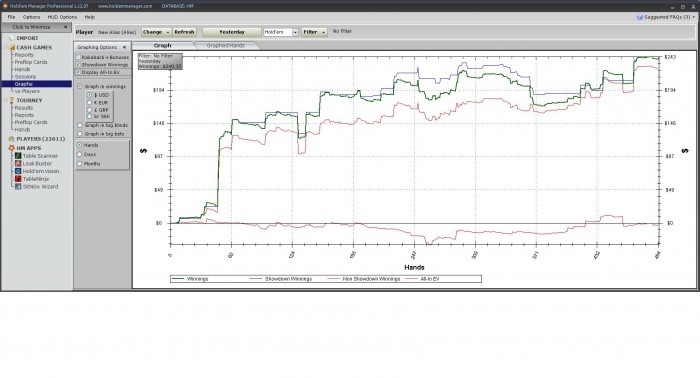Viewport: 700px width, 378px height.
Task: Click the Hold'em Manager app icon in title bar
Action: [5, 6]
